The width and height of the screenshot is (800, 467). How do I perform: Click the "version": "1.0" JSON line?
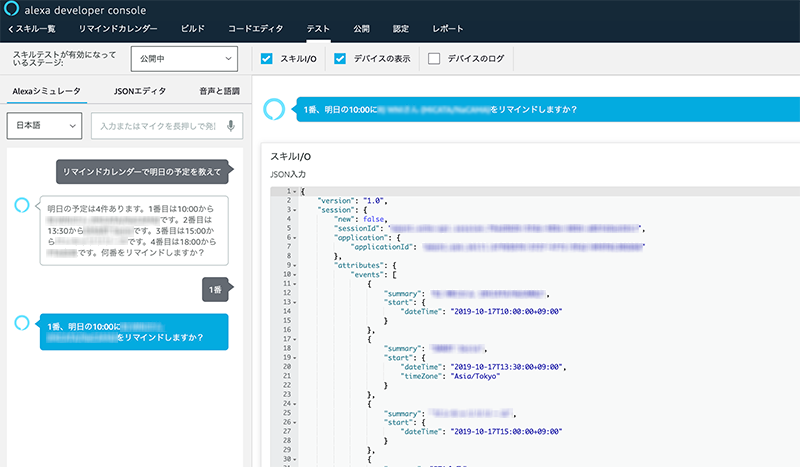353,201
